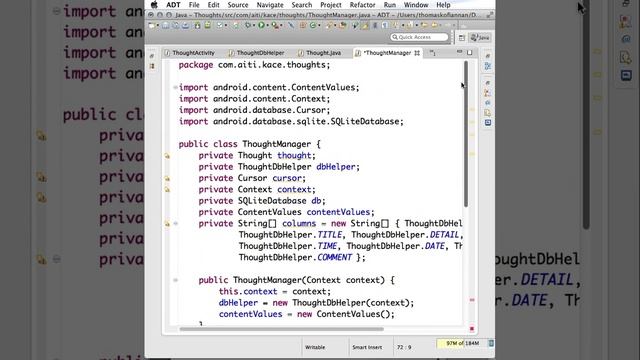This screenshot has width=640, height=360.
Task: Open the ADT application menu
Action: tap(173, 5)
